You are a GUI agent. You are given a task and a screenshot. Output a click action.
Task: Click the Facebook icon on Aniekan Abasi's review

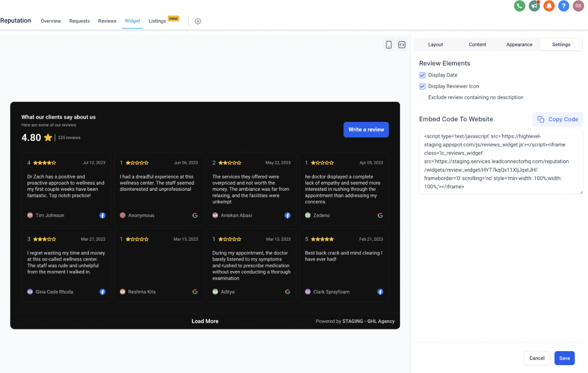click(287, 215)
